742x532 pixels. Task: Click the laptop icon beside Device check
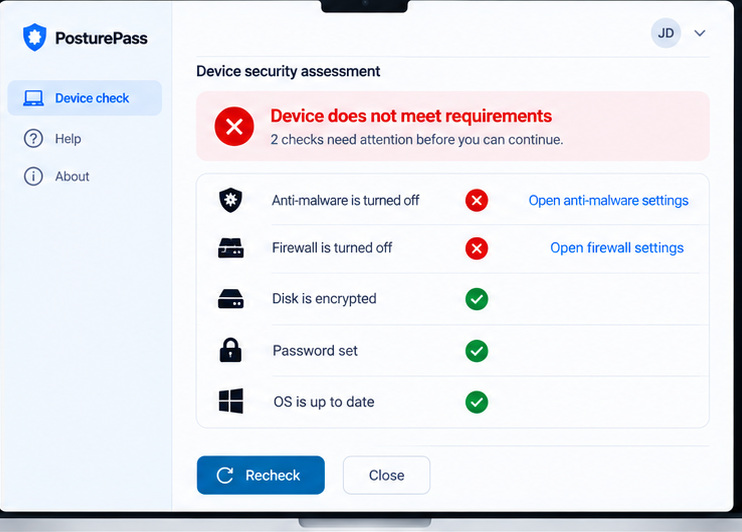(34, 98)
